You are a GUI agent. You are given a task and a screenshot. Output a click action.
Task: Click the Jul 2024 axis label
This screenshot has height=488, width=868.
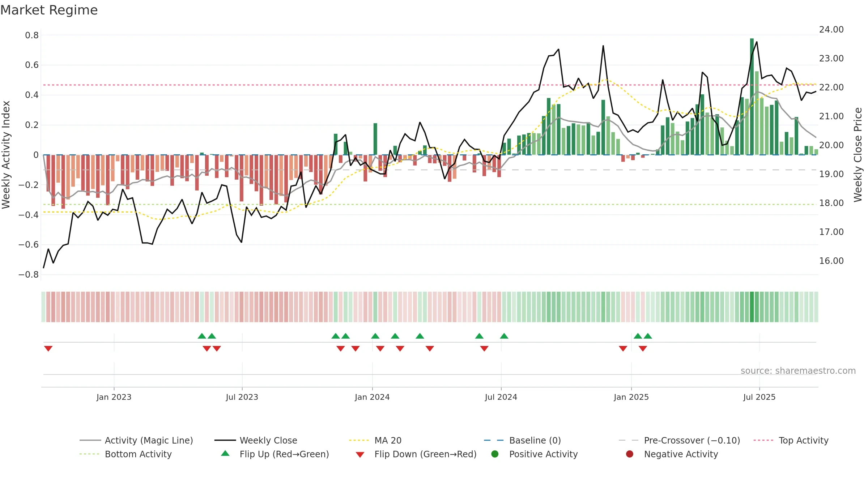[x=501, y=397]
